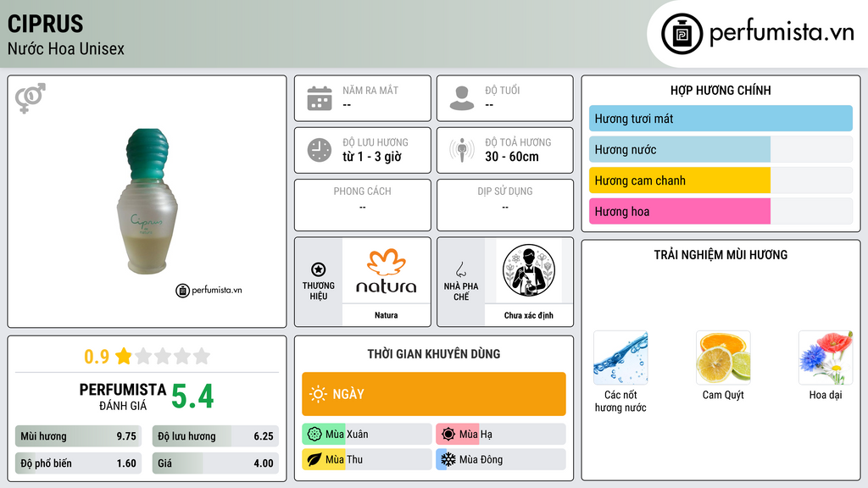Click the Ciprus perfume bottle image
The height and width of the screenshot is (488, 868).
click(x=147, y=202)
